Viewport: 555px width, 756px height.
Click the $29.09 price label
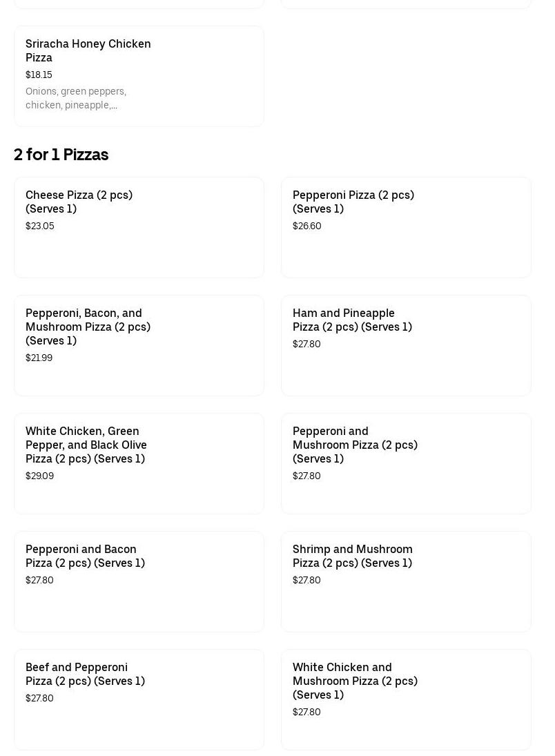point(40,476)
